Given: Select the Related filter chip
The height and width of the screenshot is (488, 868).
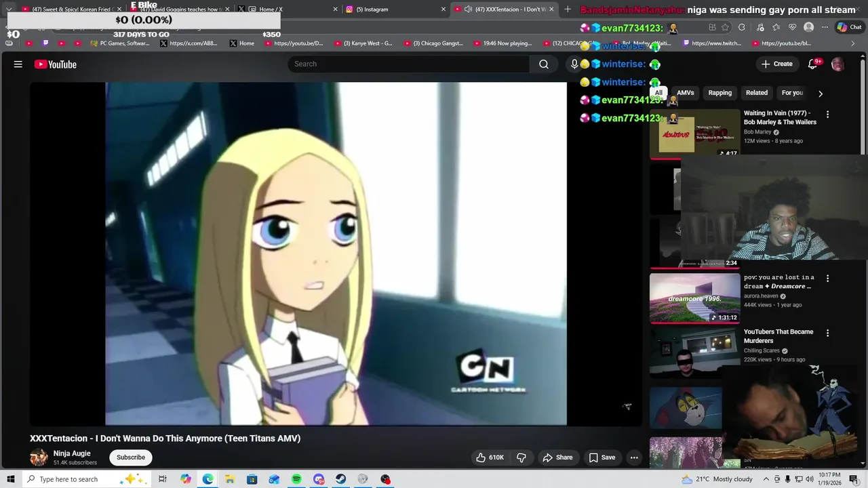Looking at the screenshot, I should coord(757,93).
